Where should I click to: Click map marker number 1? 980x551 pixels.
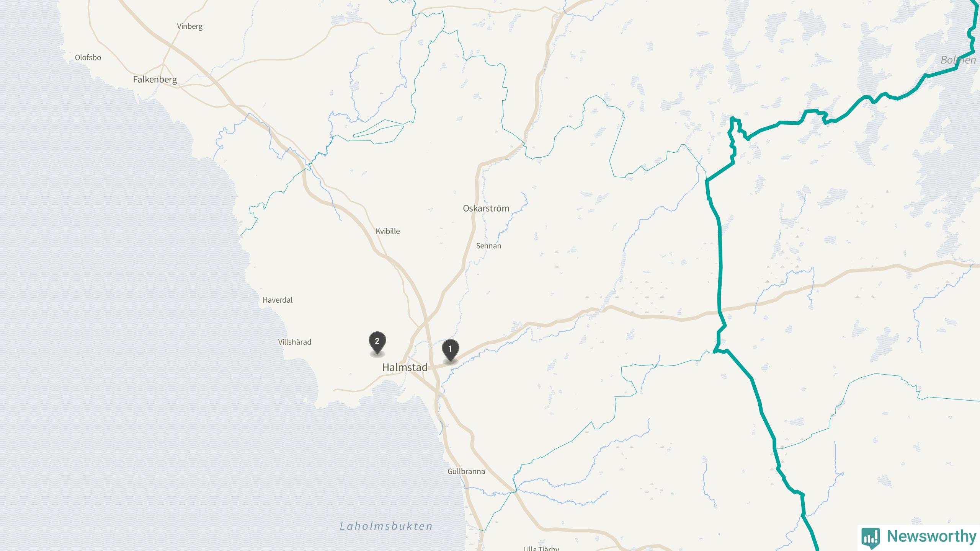tap(450, 350)
